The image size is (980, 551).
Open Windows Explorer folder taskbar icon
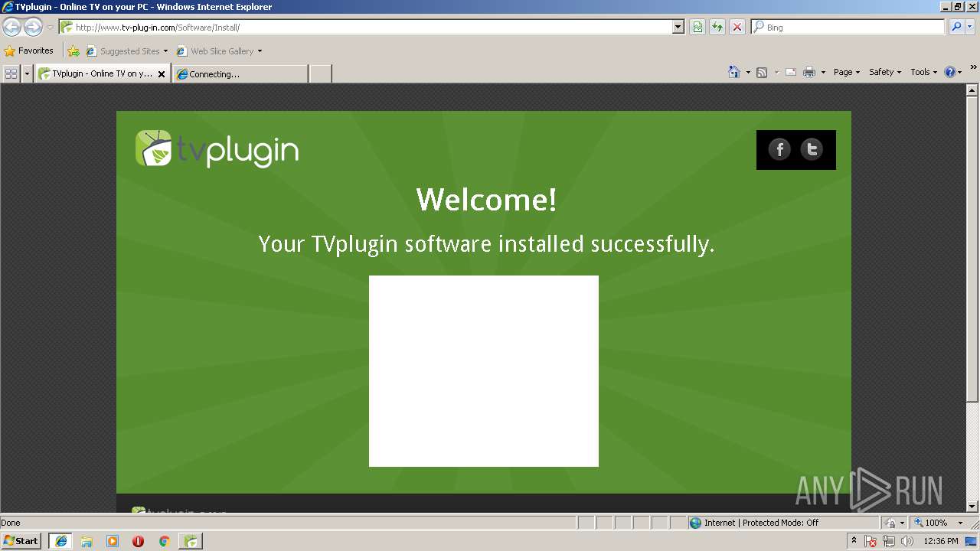pyautogui.click(x=87, y=541)
